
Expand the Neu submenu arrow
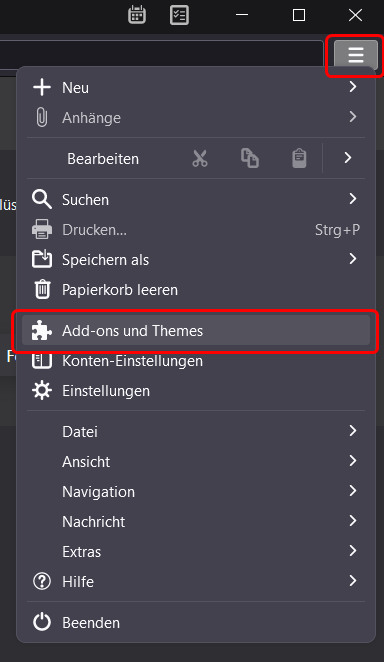[x=353, y=87]
